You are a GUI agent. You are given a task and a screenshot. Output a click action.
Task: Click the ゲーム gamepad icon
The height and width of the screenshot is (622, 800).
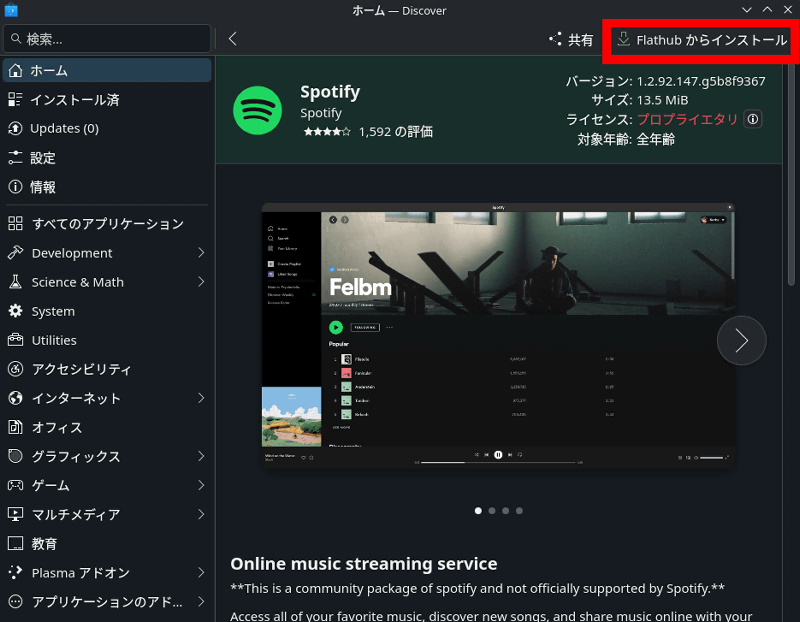15,485
